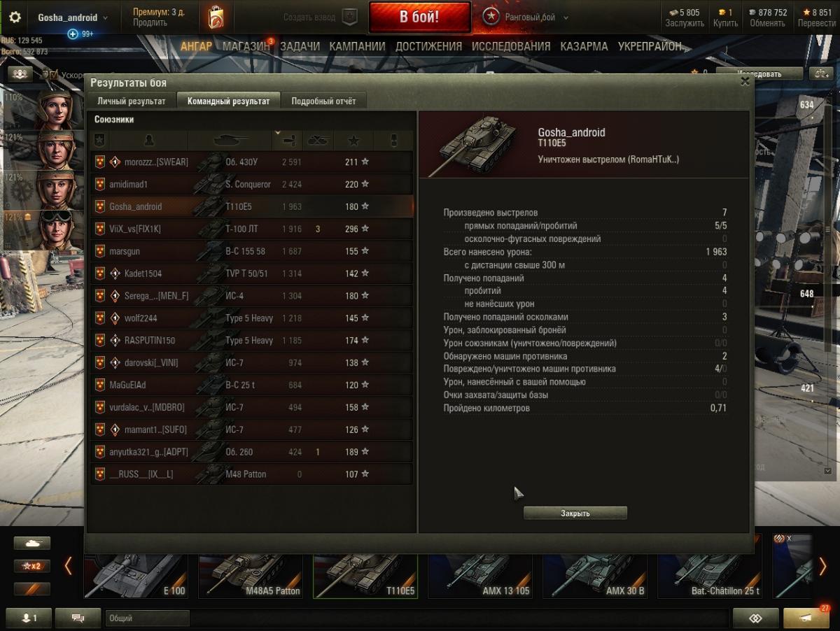Click the В бой! battle button
840x631 pixels.
[419, 17]
